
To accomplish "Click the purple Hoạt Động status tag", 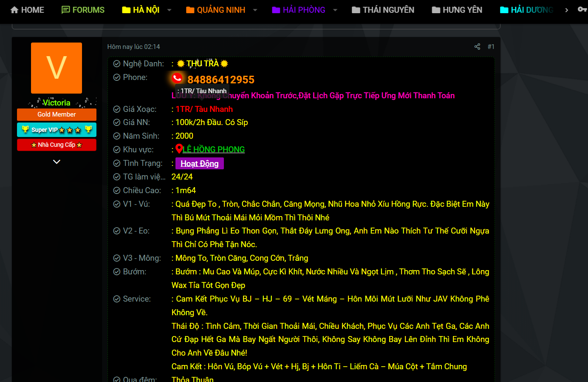I will pos(199,163).
